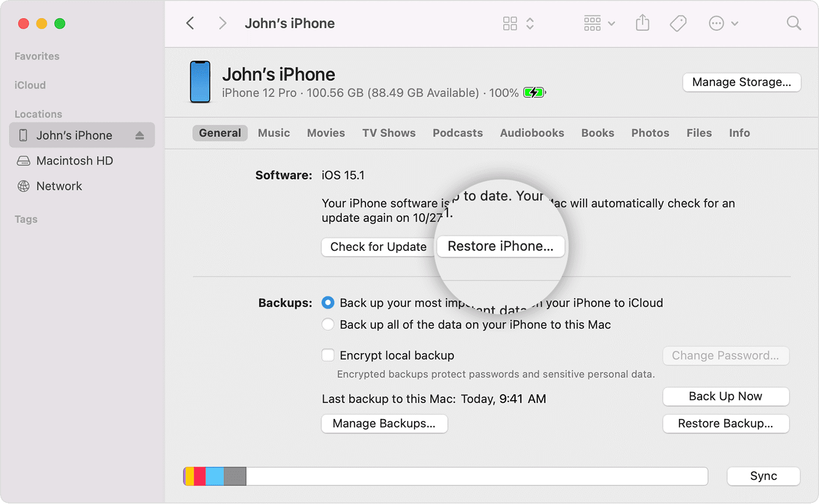Viewport: 819px width, 504px height.
Task: Click yellow segment of storage bar
Action: coord(189,476)
